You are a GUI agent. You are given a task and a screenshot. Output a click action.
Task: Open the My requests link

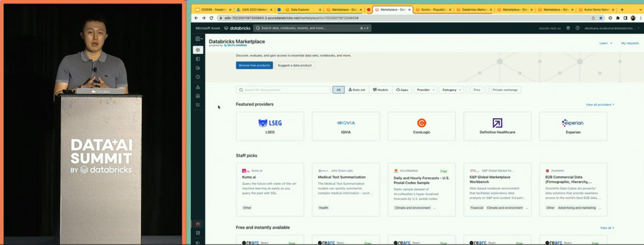[630, 43]
